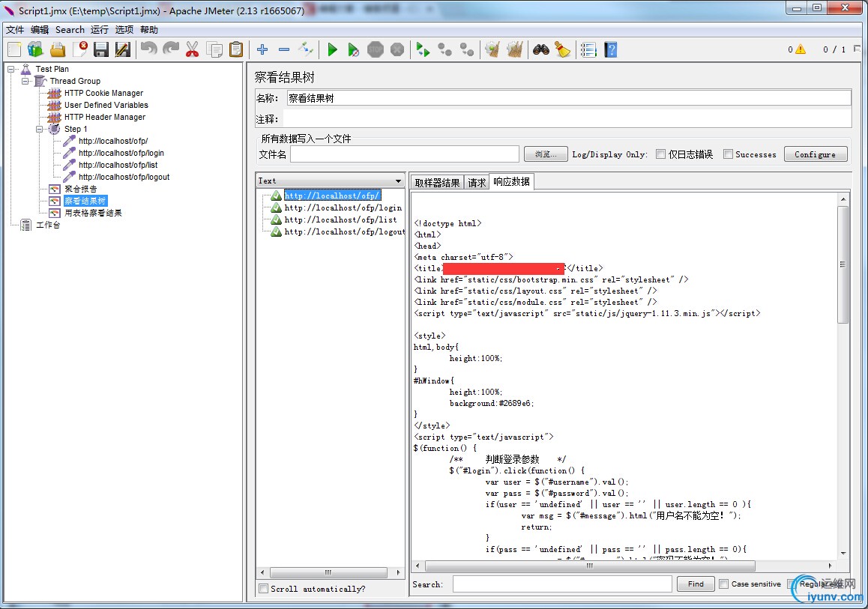This screenshot has width=868, height=609.
Task: Click the Toggle element toolbar icon
Action: [x=306, y=49]
